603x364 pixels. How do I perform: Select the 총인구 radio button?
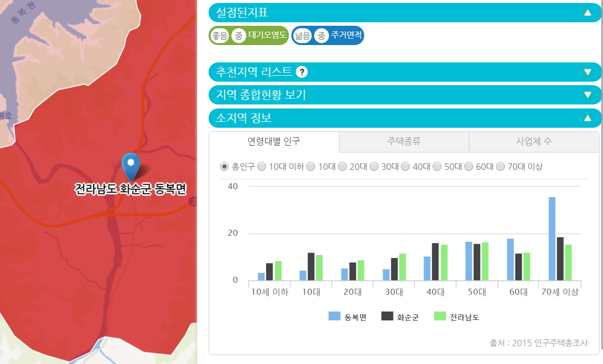[224, 167]
